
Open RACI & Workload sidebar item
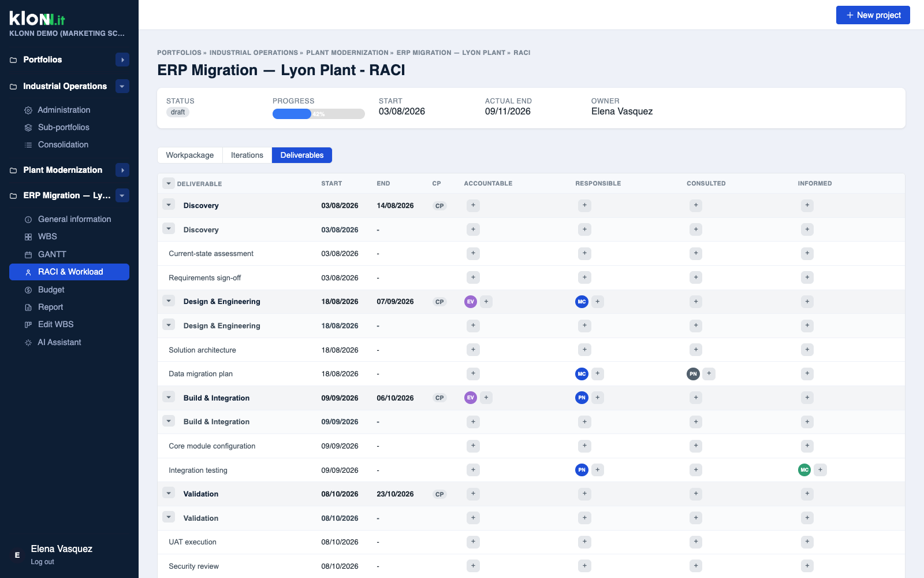(69, 272)
